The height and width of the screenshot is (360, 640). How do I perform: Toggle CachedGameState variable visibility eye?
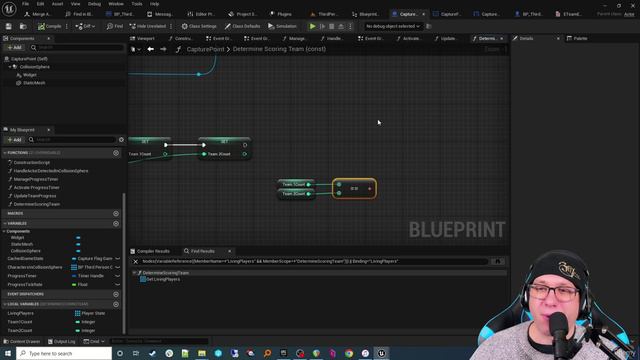pos(118,259)
